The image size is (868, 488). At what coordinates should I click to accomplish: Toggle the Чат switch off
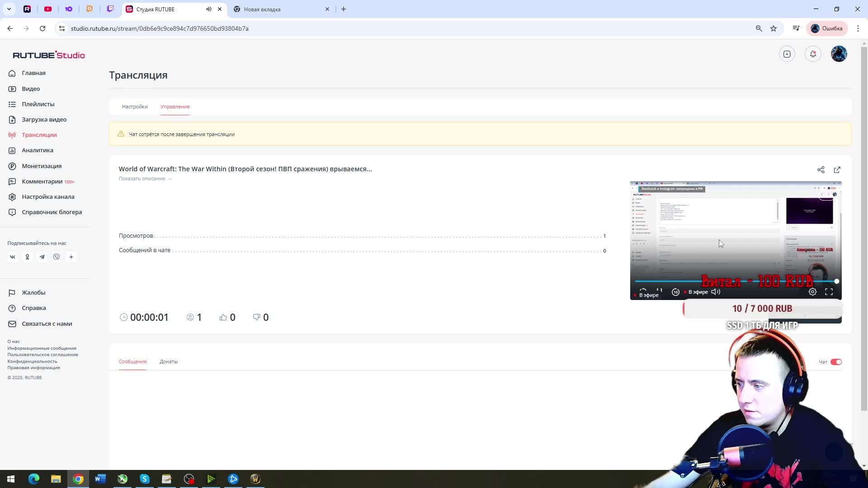(x=836, y=362)
